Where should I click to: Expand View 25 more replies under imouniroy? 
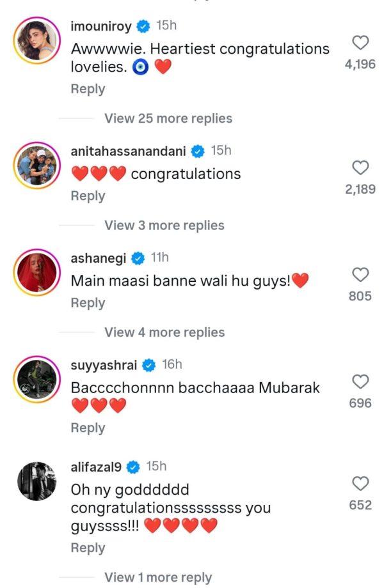[x=168, y=118]
